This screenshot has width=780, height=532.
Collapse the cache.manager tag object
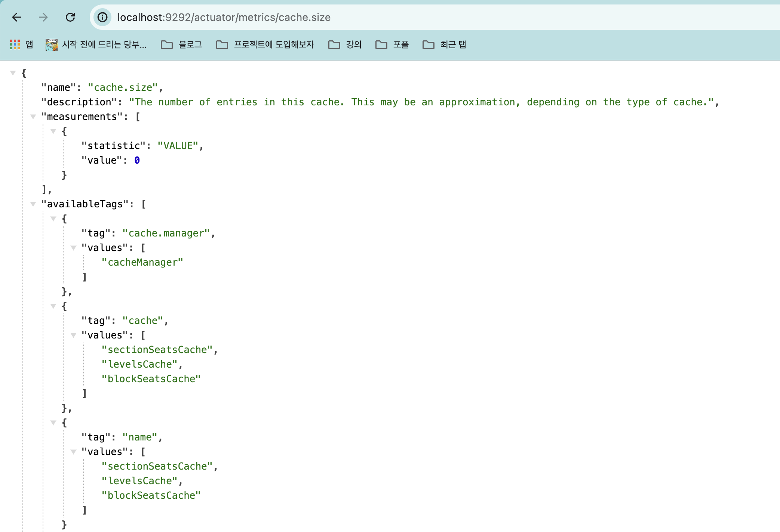coord(53,219)
